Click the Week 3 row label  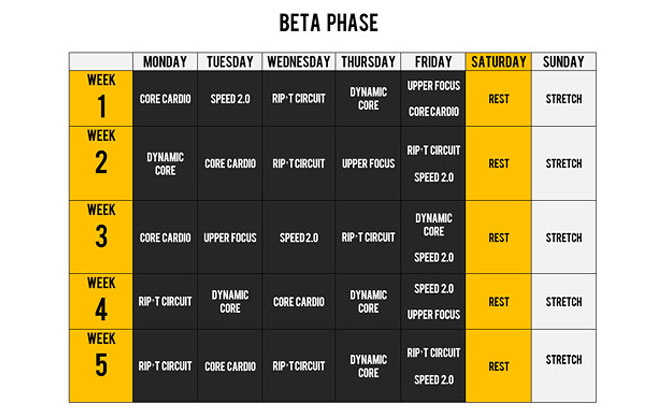pos(101,237)
